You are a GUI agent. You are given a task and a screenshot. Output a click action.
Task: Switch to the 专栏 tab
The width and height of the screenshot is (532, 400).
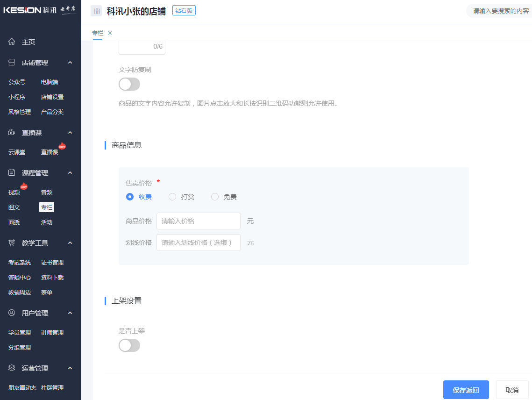click(x=97, y=33)
